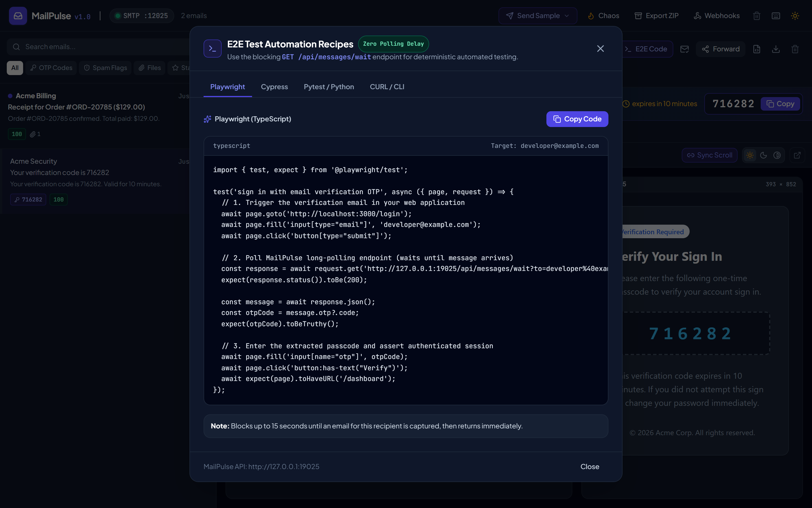Click the download icon in email toolbar
Image resolution: width=812 pixels, height=508 pixels.
pyautogui.click(x=776, y=49)
